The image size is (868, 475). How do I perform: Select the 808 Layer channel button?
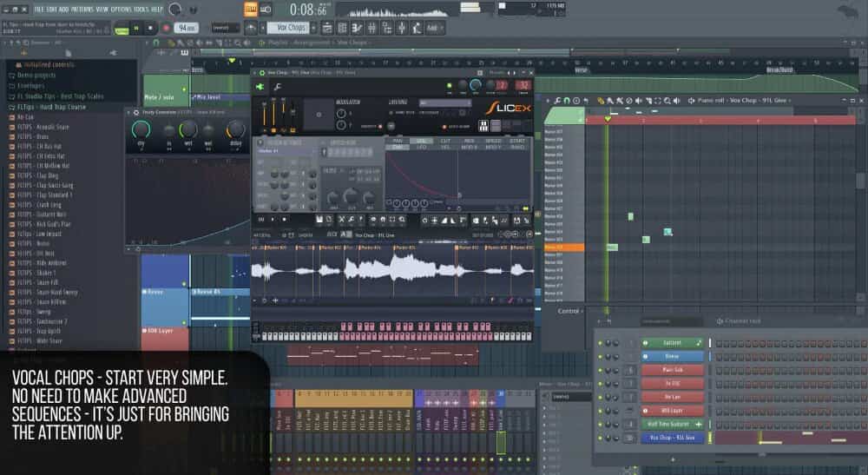(x=673, y=411)
